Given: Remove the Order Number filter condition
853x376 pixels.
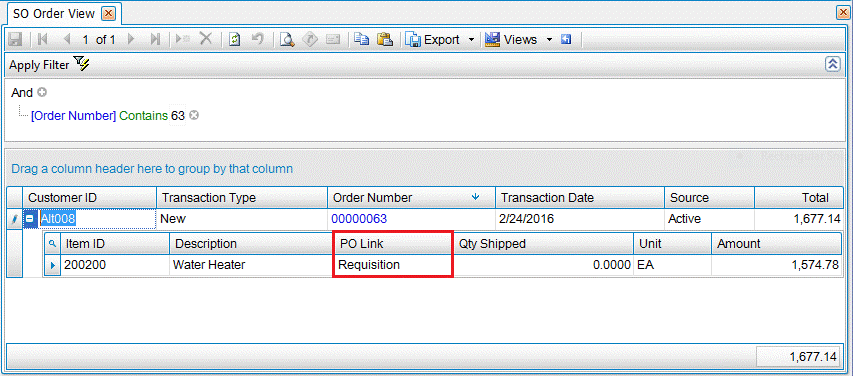Looking at the screenshot, I should coord(194,115).
